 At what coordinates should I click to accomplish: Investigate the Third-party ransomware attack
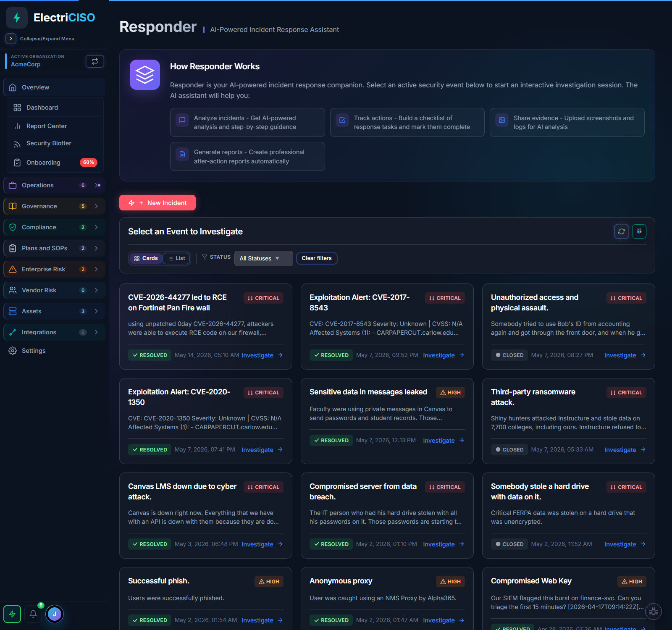(625, 450)
